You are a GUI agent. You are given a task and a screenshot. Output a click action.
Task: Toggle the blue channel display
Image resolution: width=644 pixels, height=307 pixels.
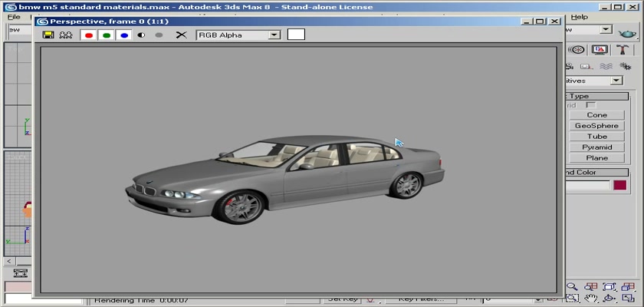tap(124, 35)
